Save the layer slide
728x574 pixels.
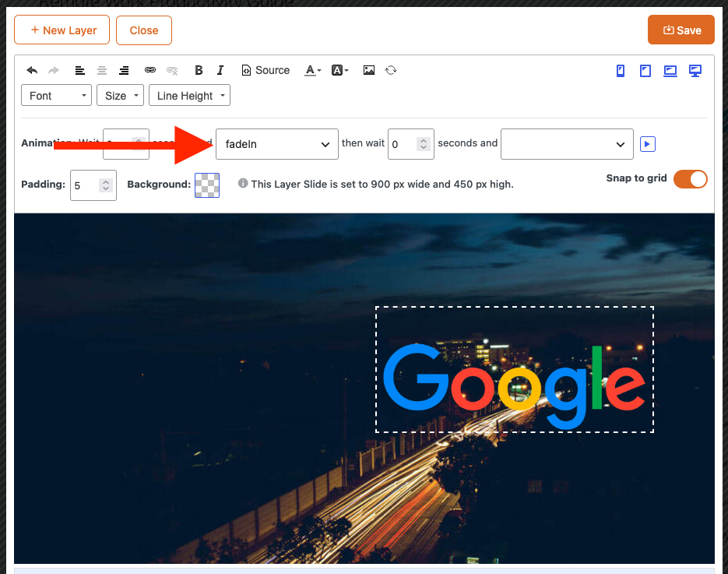[681, 30]
